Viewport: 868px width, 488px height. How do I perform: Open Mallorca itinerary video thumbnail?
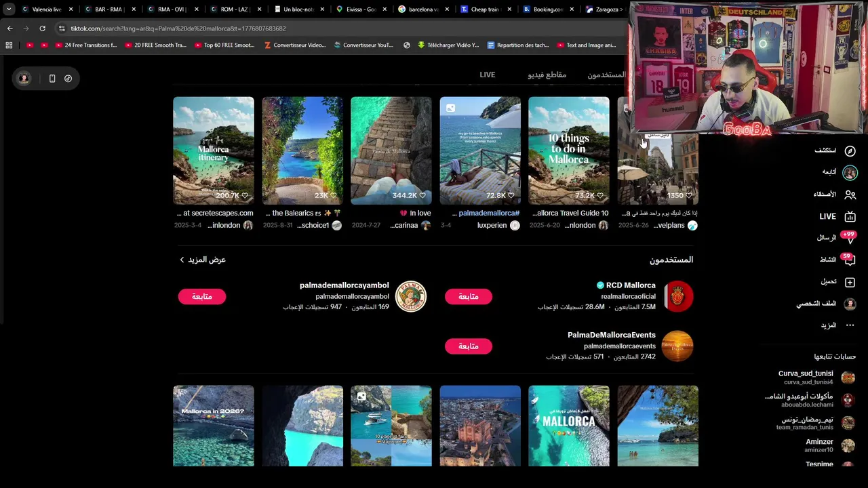(214, 150)
